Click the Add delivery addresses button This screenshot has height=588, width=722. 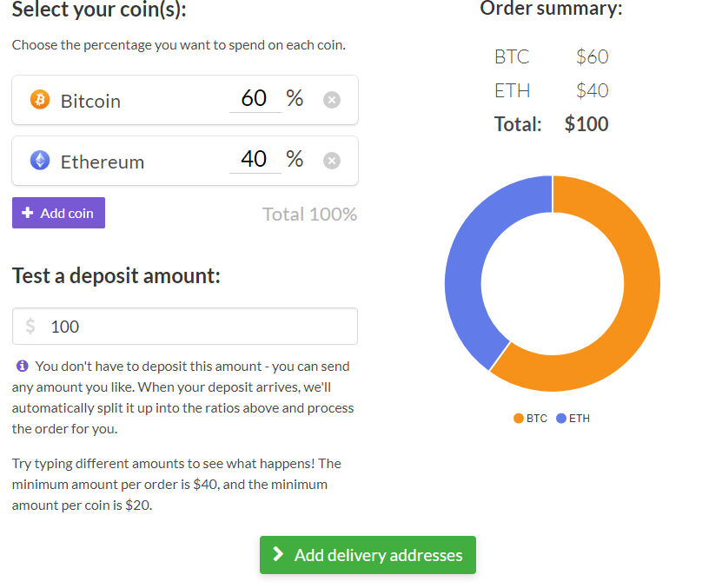368,555
